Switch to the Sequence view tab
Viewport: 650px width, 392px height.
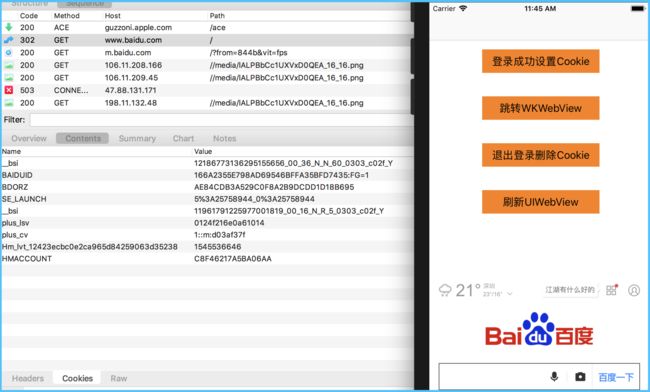(85, 4)
